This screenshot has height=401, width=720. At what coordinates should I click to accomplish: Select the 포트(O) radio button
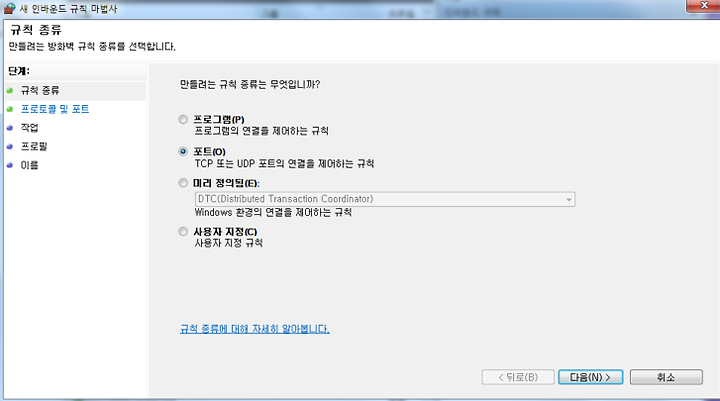pos(183,151)
